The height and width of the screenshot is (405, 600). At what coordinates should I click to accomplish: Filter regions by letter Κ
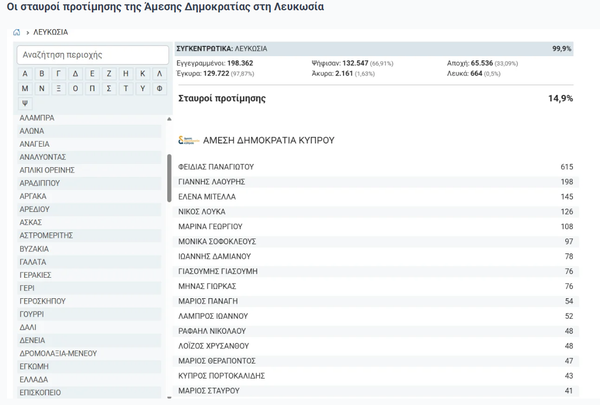tap(143, 73)
